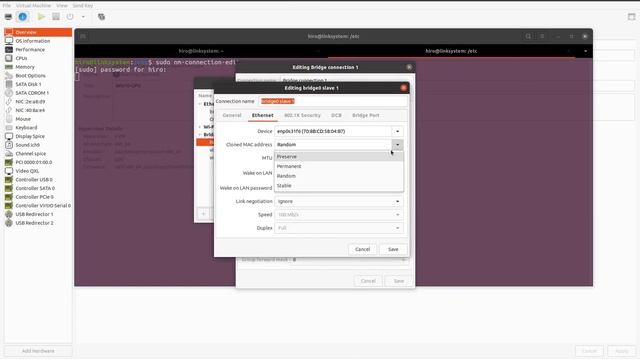The image size is (640, 360).
Task: Select USB Redirector 1 entry
Action: 38,214
